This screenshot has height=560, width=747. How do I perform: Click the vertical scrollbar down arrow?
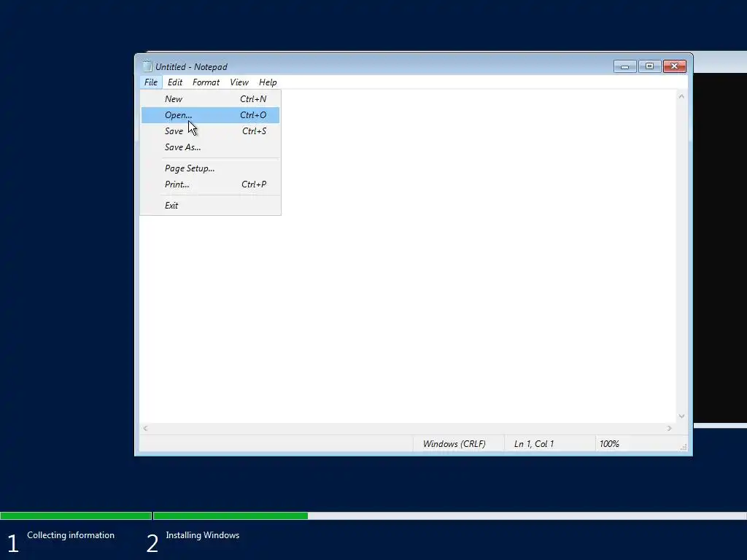682,416
